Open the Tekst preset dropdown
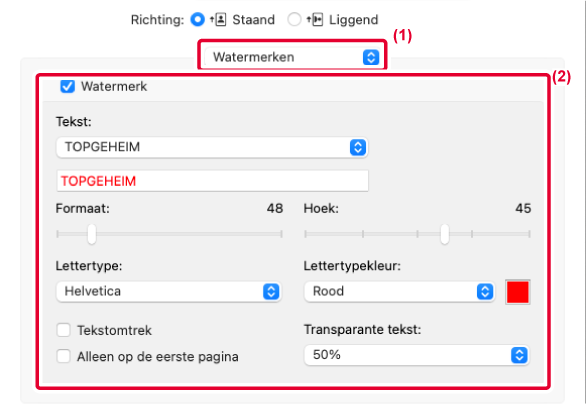Screen dimensions: 586x404 [212, 147]
